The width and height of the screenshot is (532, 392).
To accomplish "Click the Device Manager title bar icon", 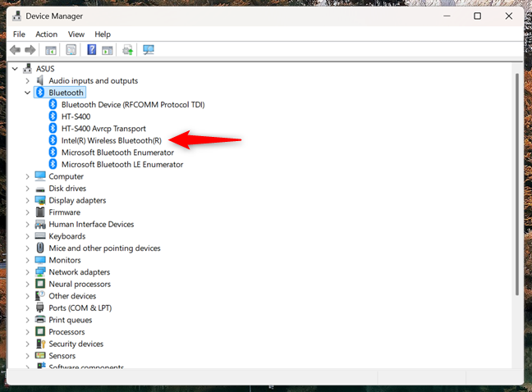I will (x=16, y=16).
